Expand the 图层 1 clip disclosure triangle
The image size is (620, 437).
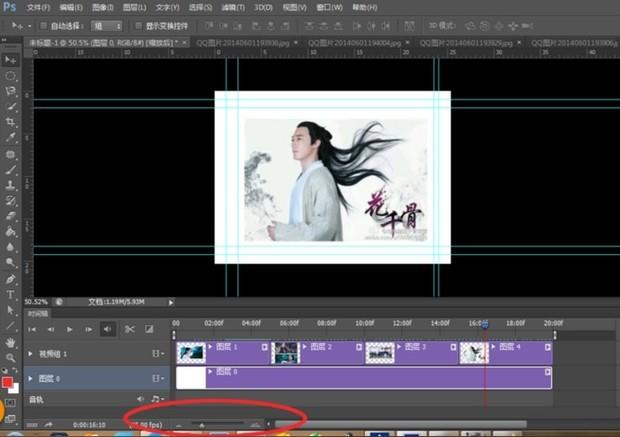pyautogui.click(x=210, y=347)
